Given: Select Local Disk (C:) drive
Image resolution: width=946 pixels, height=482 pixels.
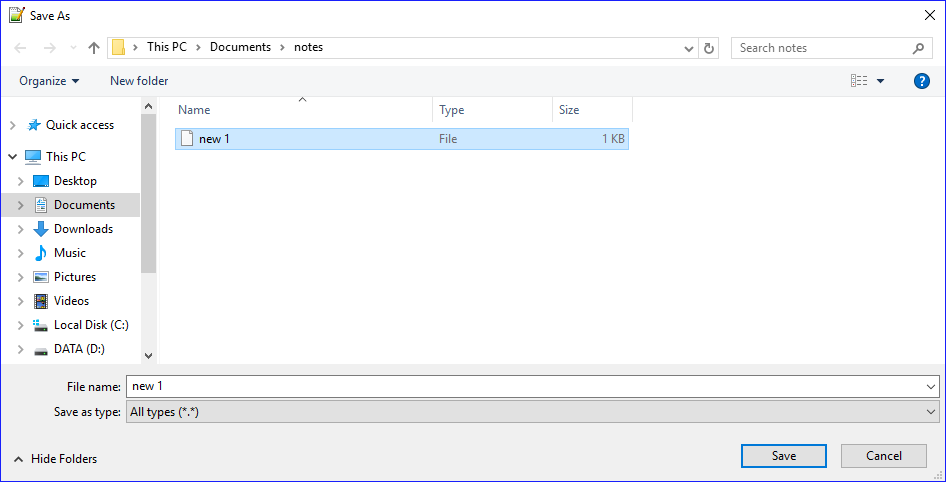Looking at the screenshot, I should [x=90, y=325].
